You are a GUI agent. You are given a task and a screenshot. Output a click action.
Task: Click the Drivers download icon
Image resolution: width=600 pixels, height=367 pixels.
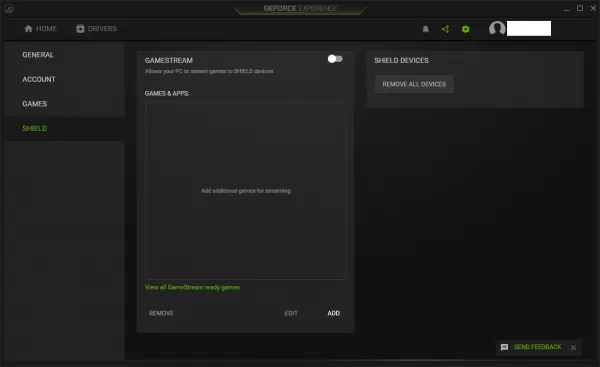click(80, 29)
